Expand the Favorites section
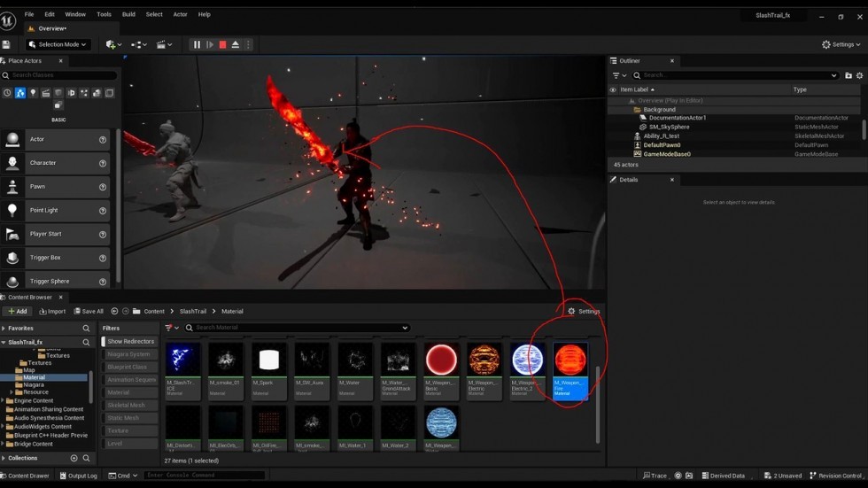The height and width of the screenshot is (488, 868). click(4, 328)
